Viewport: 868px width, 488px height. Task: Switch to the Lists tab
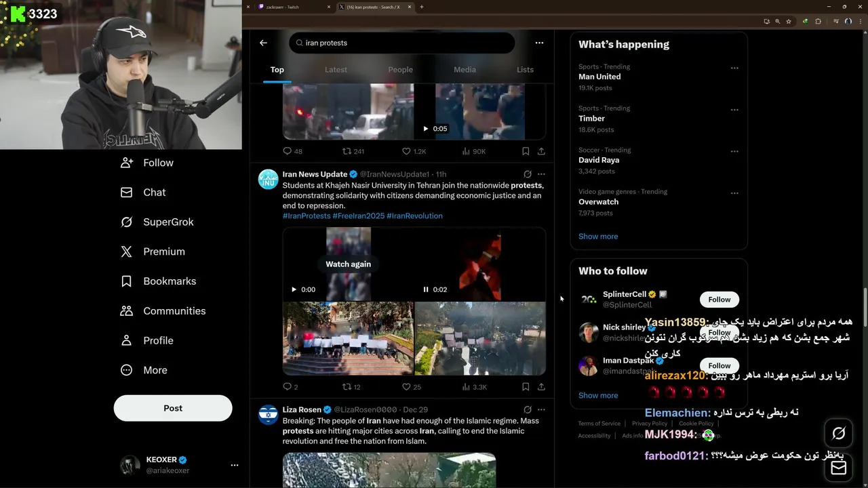coord(525,70)
